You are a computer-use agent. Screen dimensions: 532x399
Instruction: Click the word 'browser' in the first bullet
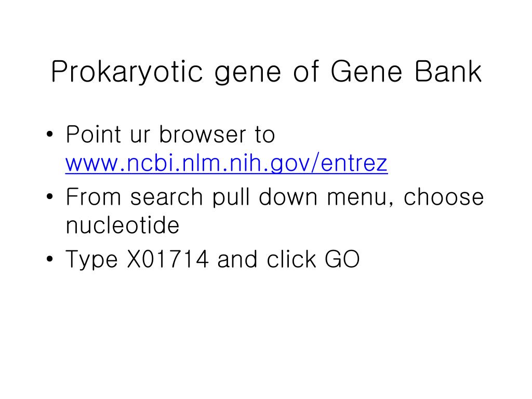pyautogui.click(x=202, y=135)
